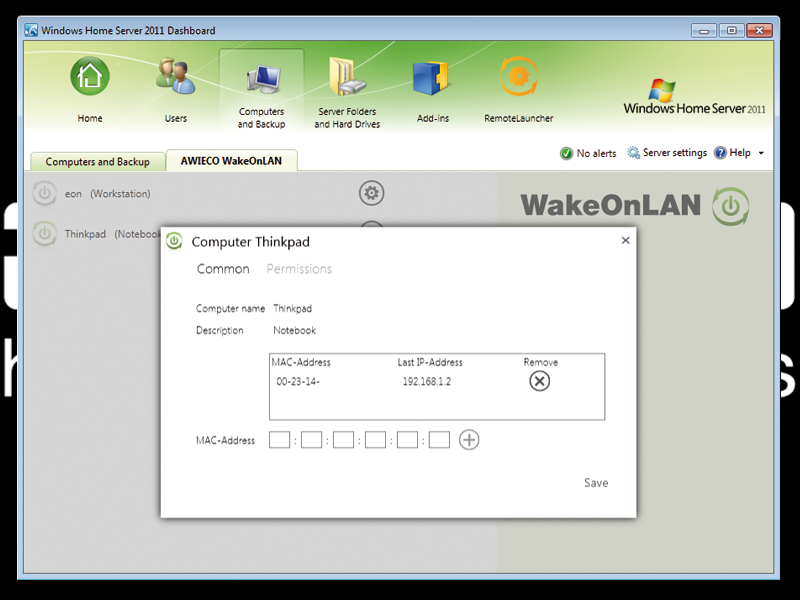
Task: Remove the 00-23-14 MAC address entry
Action: [539, 381]
